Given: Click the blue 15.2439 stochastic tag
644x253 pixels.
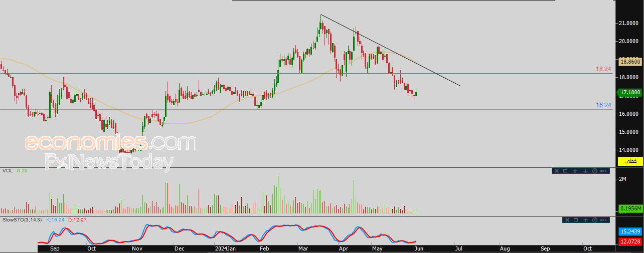Looking at the screenshot, I should [630, 232].
